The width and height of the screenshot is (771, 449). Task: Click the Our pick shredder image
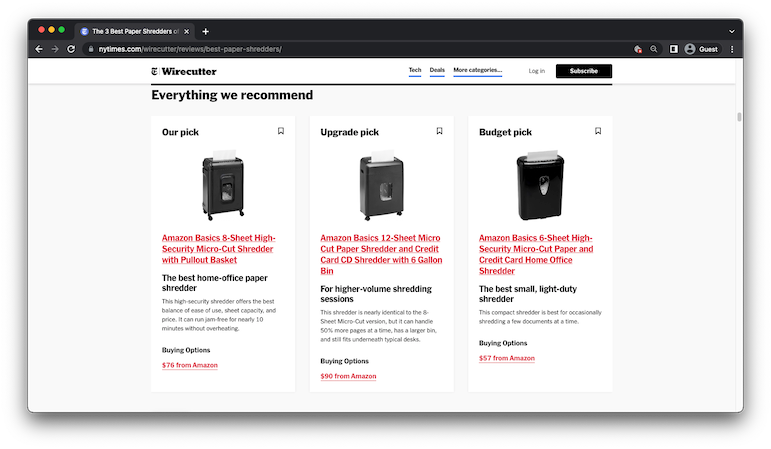pos(223,185)
